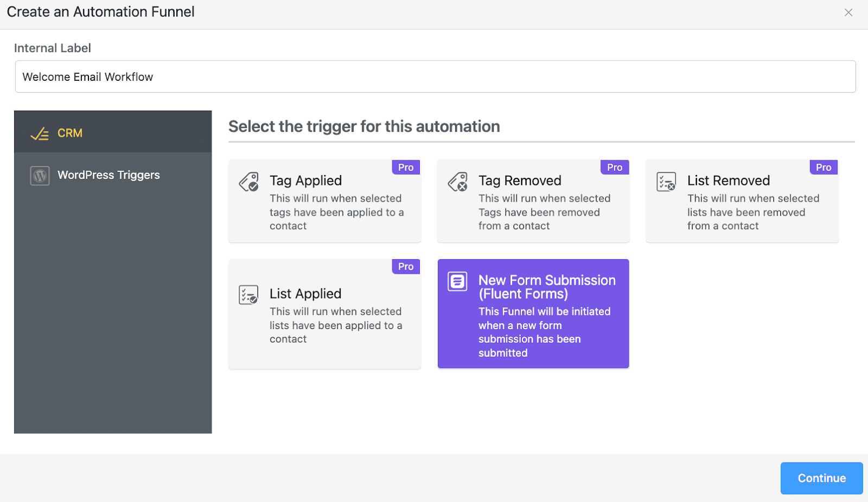Click the Pro badge on List Removed

[824, 167]
